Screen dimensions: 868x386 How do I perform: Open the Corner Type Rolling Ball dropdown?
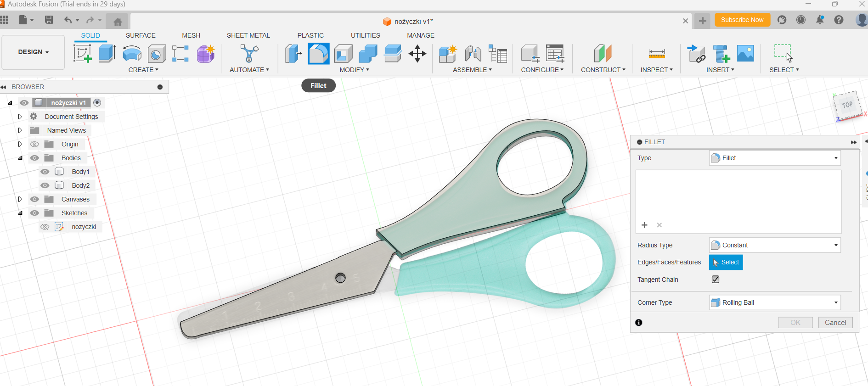coord(775,302)
